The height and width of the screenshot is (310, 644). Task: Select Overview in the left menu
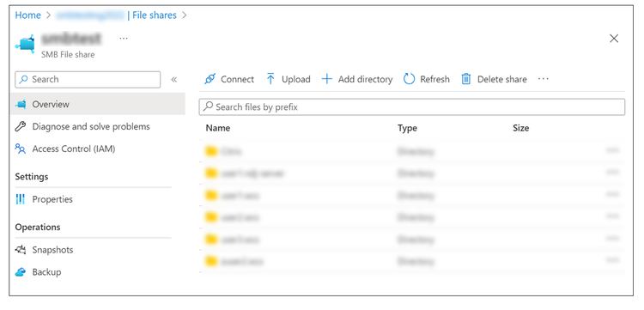[97, 104]
